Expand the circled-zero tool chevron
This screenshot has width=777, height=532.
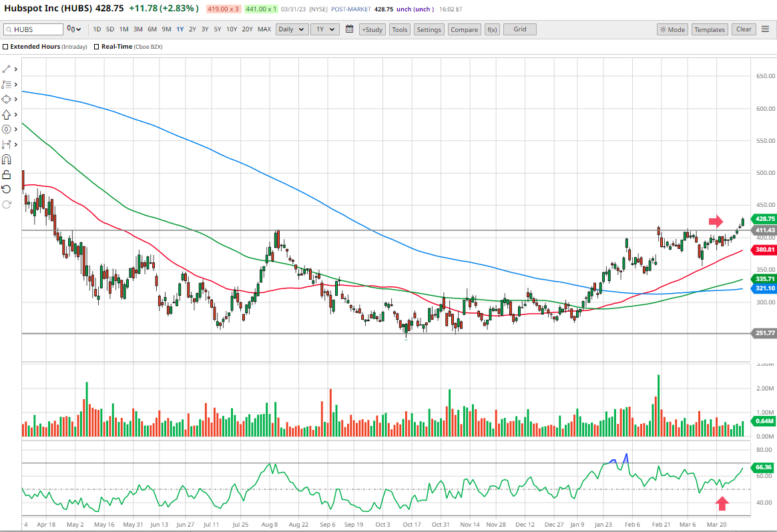16,129
